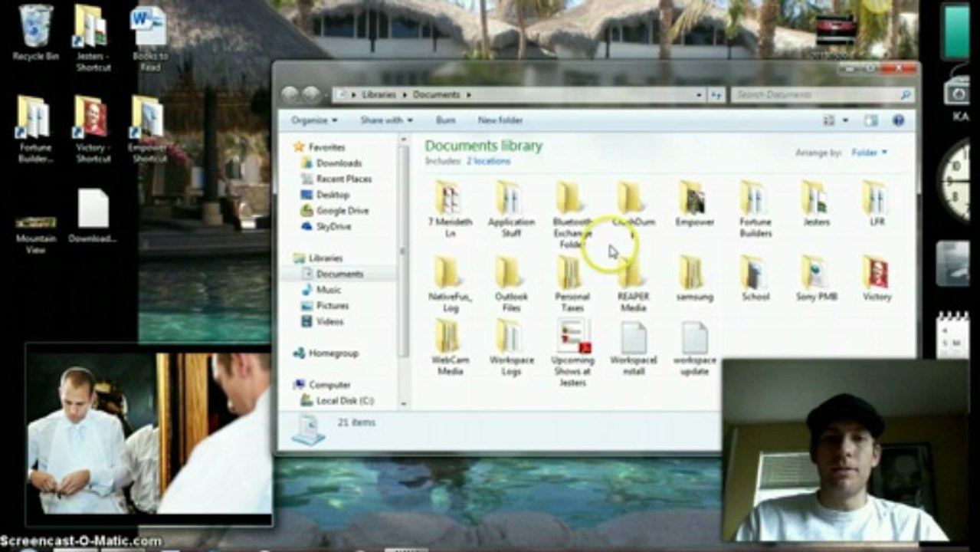Select Downloads in the navigation pane
This screenshot has width=980, height=552.
(331, 163)
